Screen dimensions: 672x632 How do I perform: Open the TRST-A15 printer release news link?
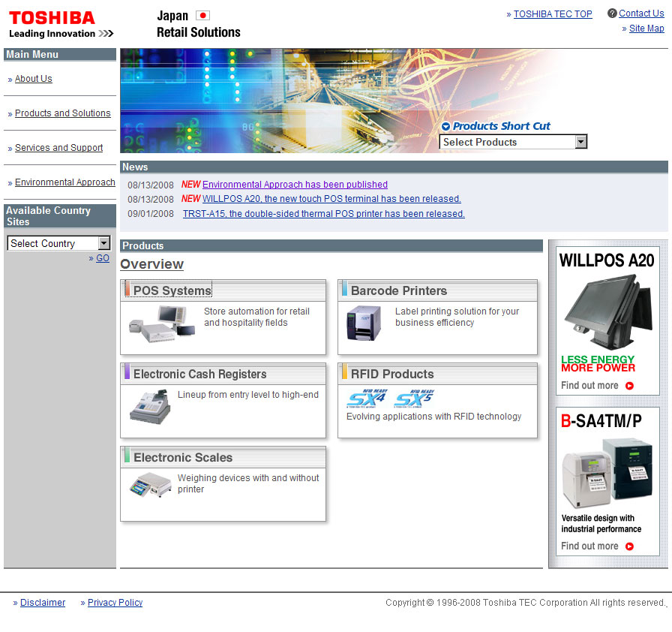pyautogui.click(x=323, y=213)
